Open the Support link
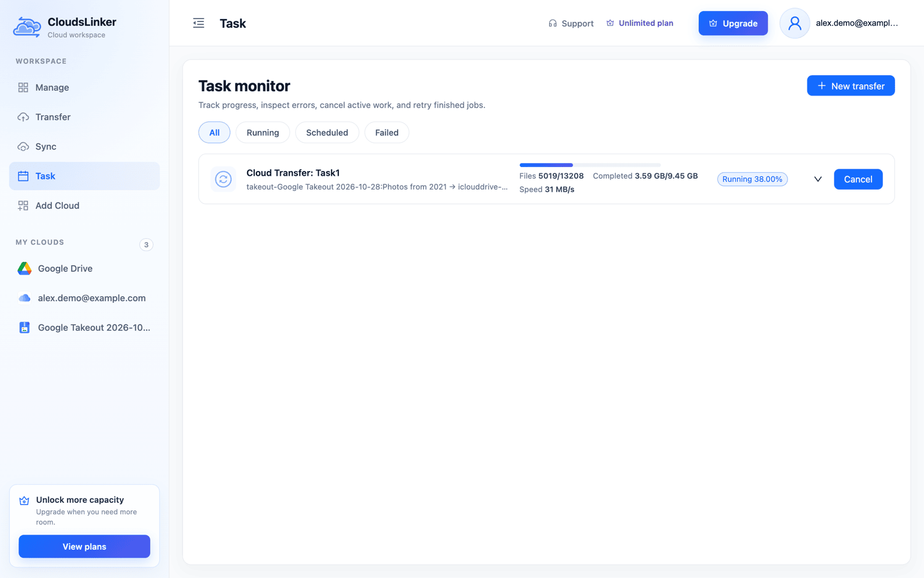The image size is (924, 578). [x=571, y=23]
